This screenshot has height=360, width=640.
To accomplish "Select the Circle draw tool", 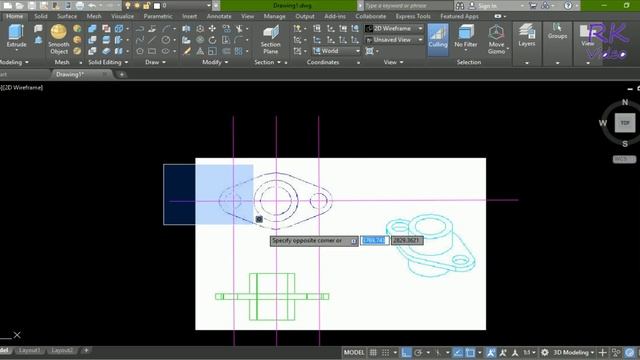I will coord(166,40).
